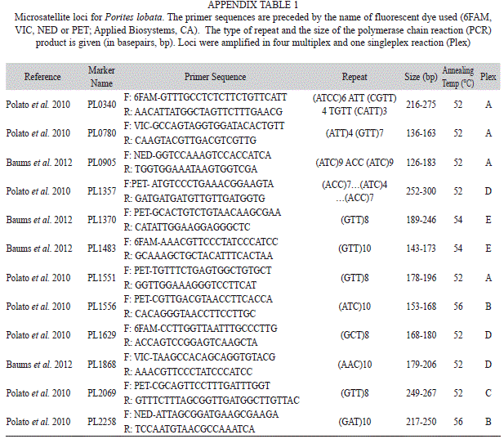Viewport: 504px width, 439px height.
Task: Click forward primer 6FAM-AAACGTTCCCTATCCCATCC
Action: 206,241
